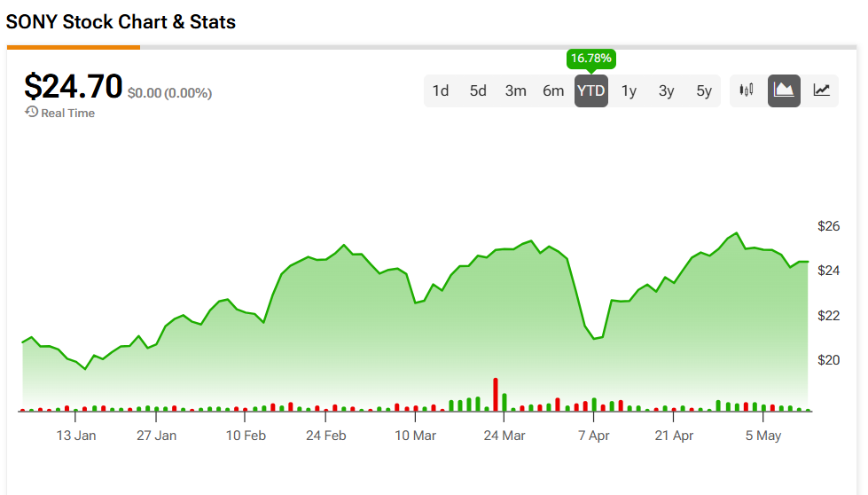Click the 24 Mar date label

[x=504, y=436]
